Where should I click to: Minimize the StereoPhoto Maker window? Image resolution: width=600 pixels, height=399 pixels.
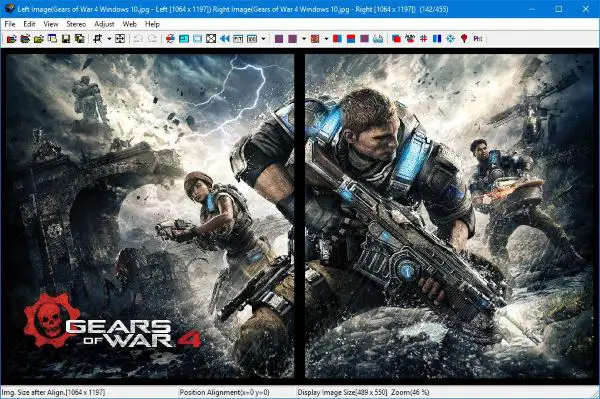532,9
